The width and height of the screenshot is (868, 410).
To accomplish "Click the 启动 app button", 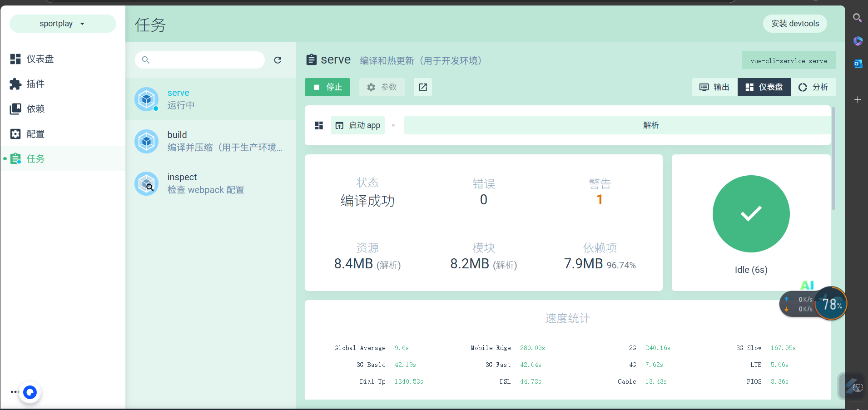I will coord(358,125).
